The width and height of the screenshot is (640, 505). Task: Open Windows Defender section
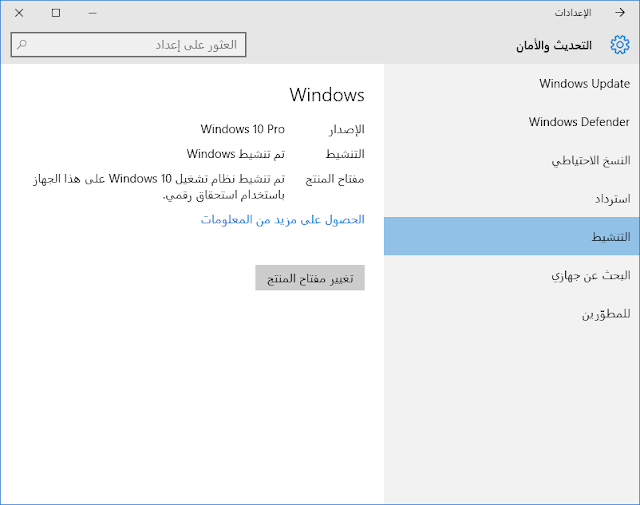[512, 122]
